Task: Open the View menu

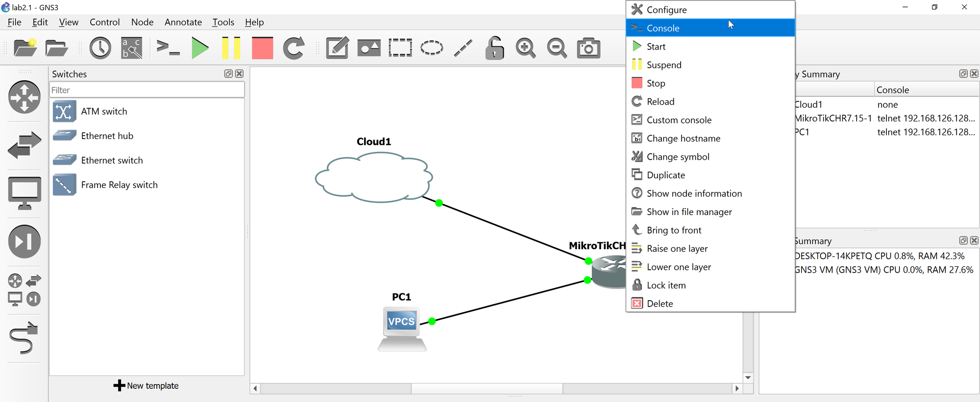Action: click(69, 22)
